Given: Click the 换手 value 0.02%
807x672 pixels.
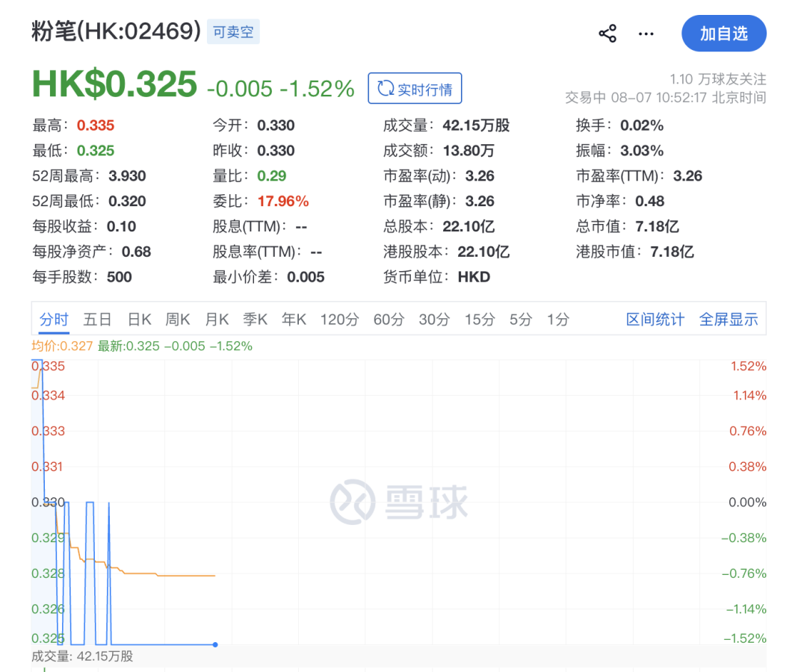Looking at the screenshot, I should [x=642, y=125].
